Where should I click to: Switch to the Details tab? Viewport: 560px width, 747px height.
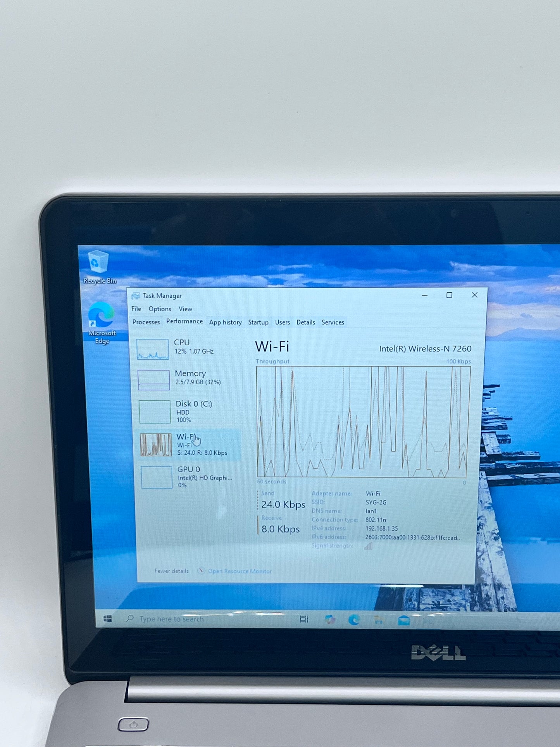(306, 322)
